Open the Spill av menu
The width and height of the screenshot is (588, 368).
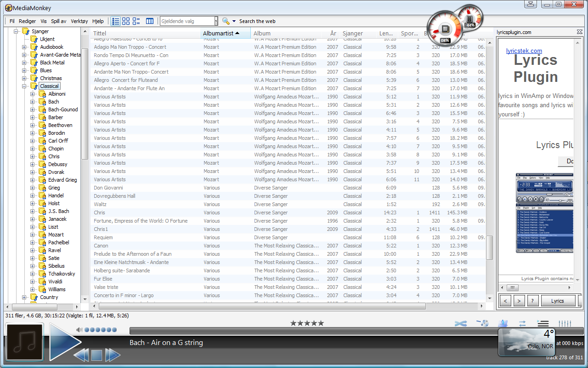[59, 21]
